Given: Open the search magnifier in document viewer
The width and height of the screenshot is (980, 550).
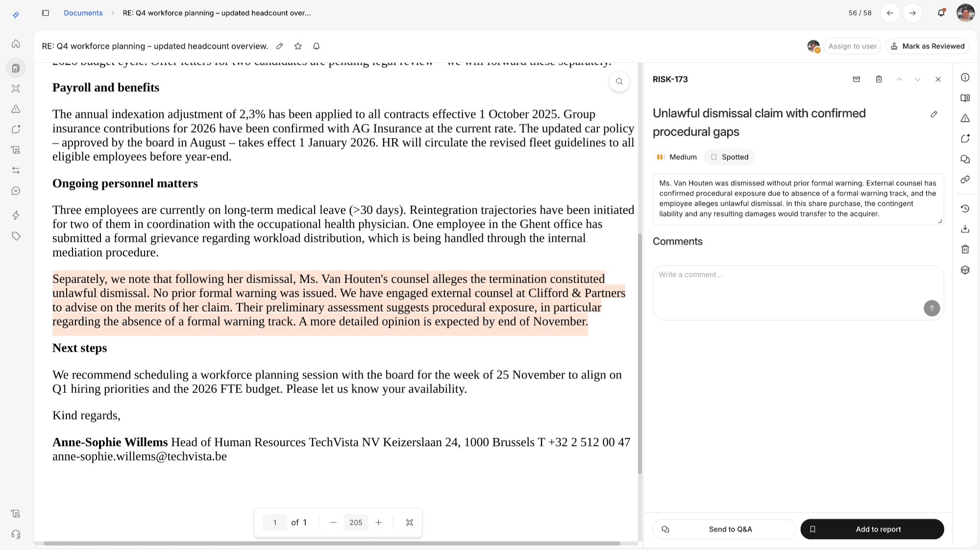Looking at the screenshot, I should [x=619, y=81].
